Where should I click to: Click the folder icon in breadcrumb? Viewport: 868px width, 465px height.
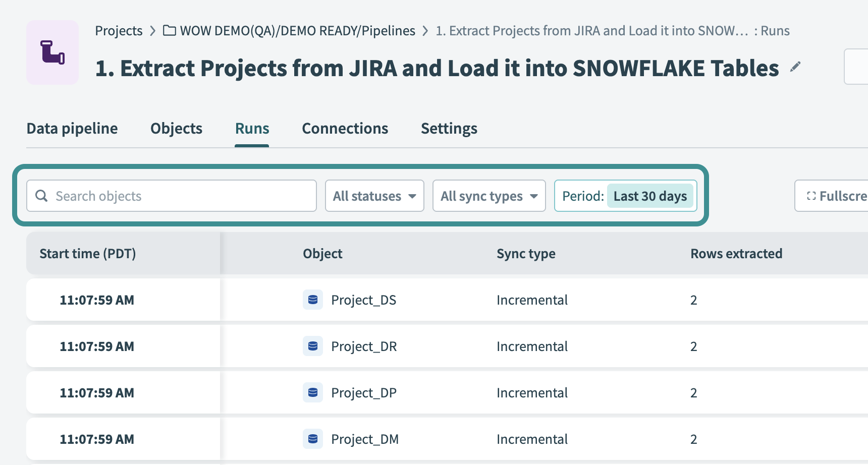tap(170, 31)
